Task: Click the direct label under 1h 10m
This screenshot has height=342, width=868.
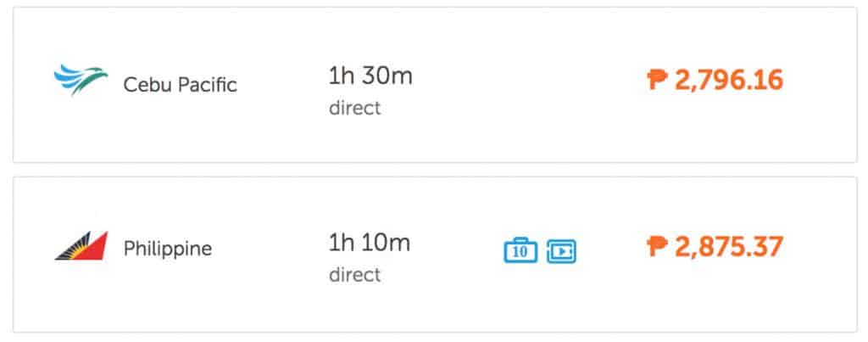Action: point(355,275)
